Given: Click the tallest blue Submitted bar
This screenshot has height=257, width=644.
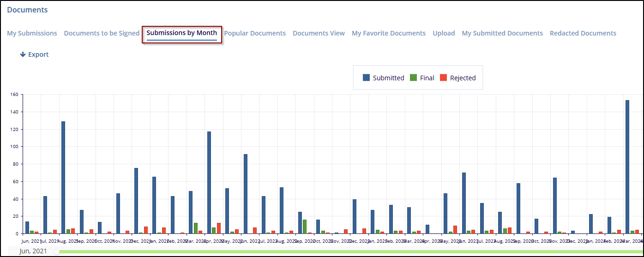Looking at the screenshot, I should (x=627, y=166).
